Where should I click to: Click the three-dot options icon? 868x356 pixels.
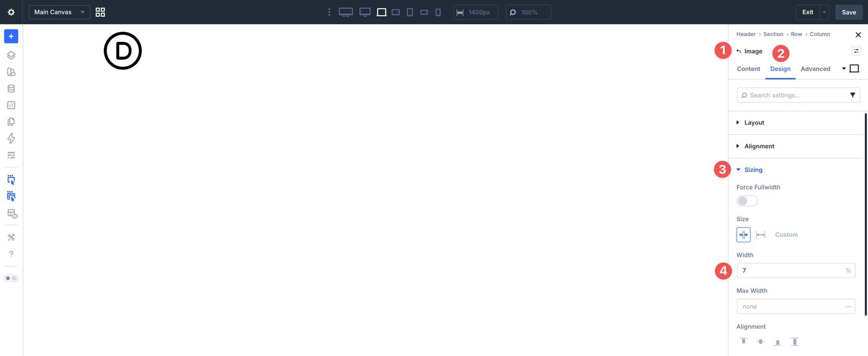point(329,12)
